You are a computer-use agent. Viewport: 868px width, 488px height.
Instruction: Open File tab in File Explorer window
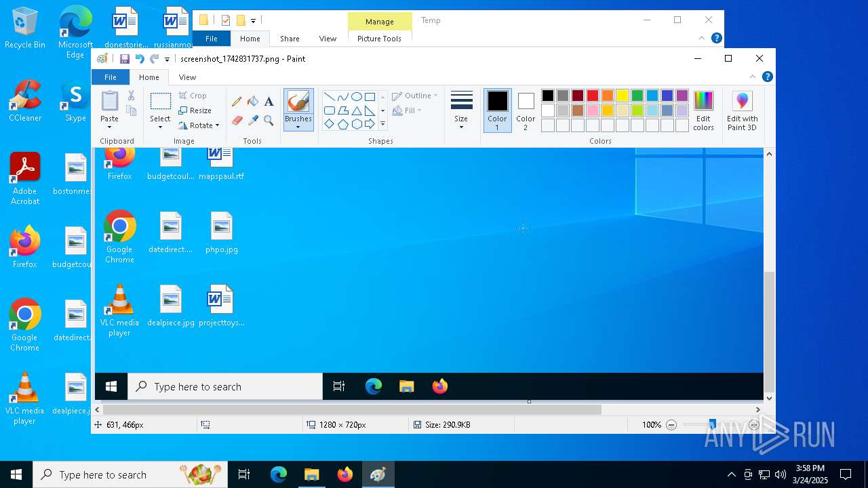(211, 39)
